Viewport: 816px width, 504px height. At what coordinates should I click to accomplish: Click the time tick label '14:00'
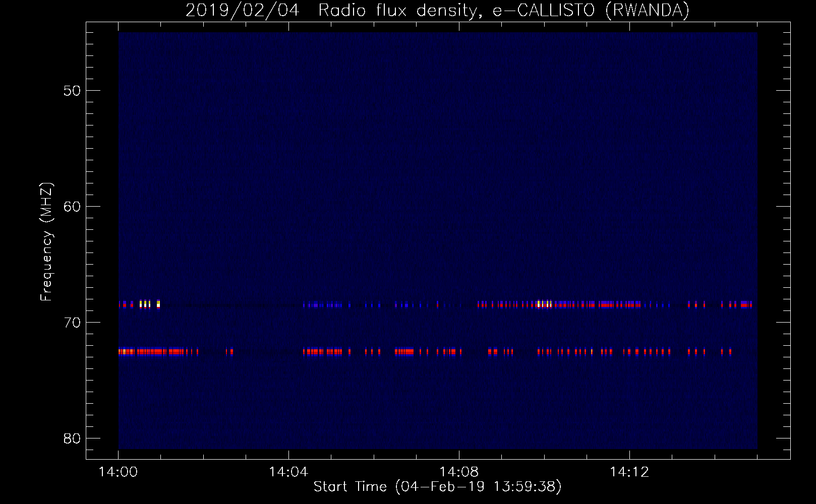tap(118, 472)
